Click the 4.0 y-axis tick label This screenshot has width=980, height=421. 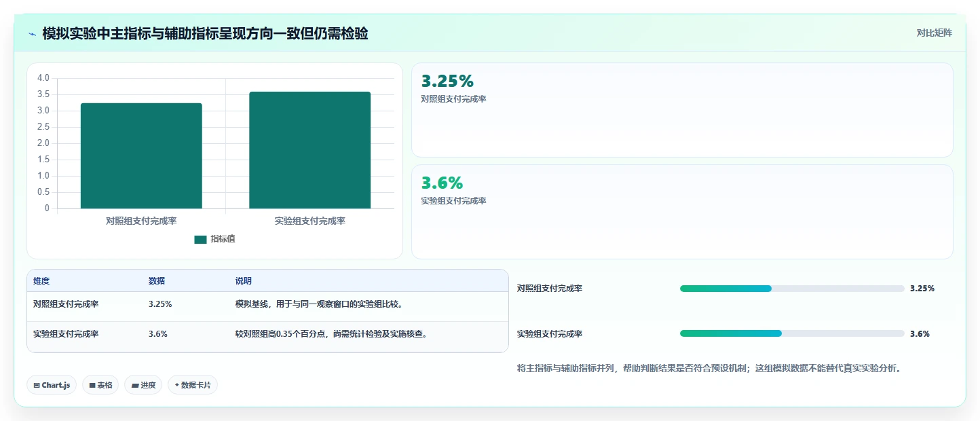43,78
